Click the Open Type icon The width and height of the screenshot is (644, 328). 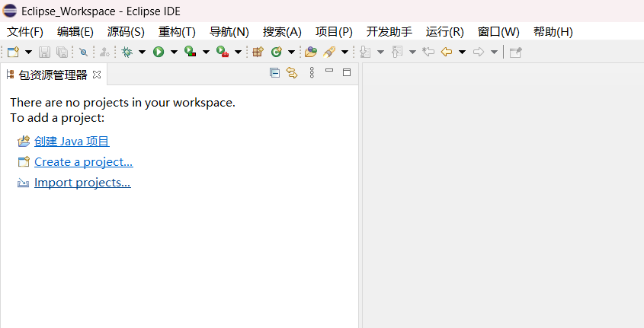click(311, 52)
